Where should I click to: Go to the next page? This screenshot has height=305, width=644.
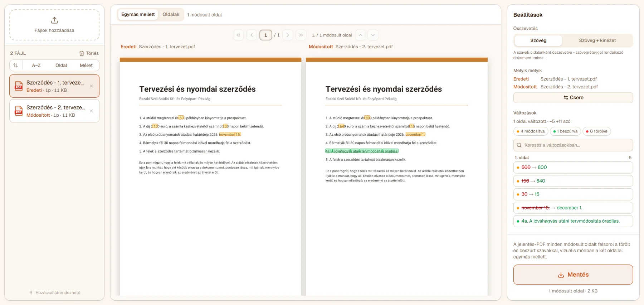(288, 35)
